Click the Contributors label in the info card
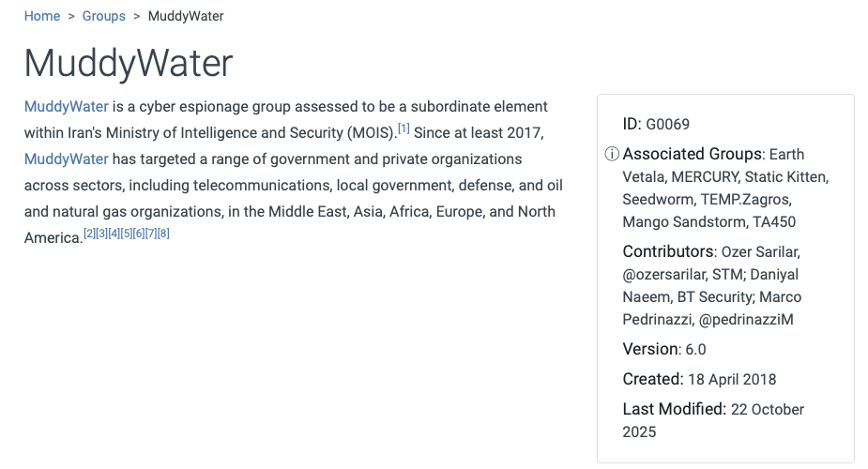868x469 pixels. pos(668,251)
